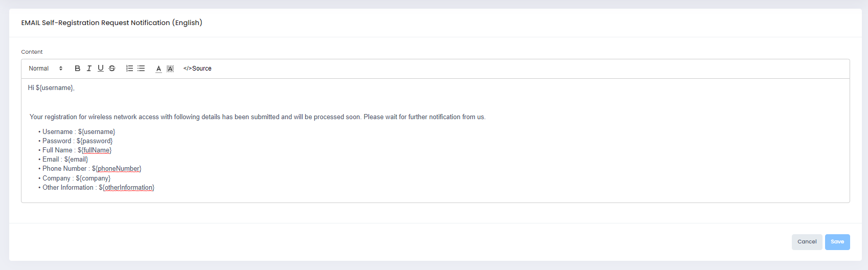Image resolution: width=868 pixels, height=270 pixels.
Task: Switch editor to Source view
Action: (197, 69)
